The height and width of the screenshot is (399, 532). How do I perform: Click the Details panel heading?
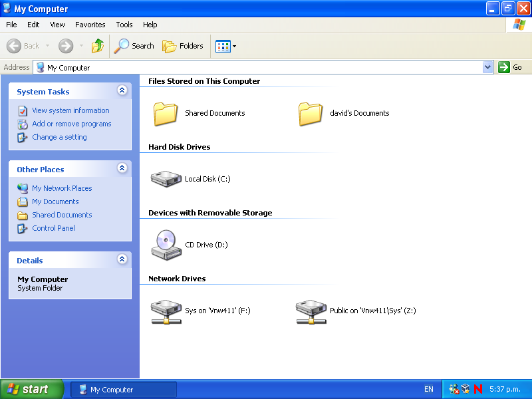coord(30,261)
